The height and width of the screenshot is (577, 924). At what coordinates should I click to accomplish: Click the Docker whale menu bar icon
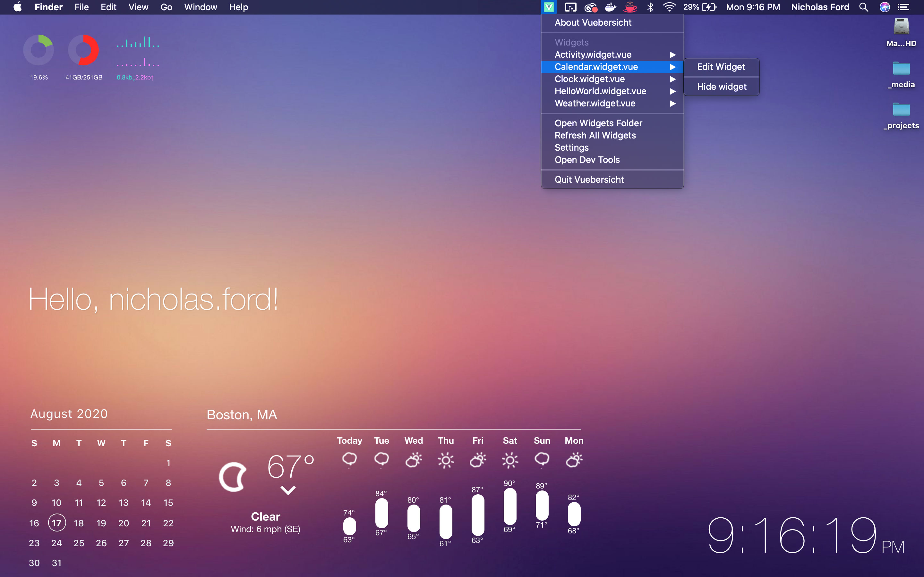(x=611, y=7)
